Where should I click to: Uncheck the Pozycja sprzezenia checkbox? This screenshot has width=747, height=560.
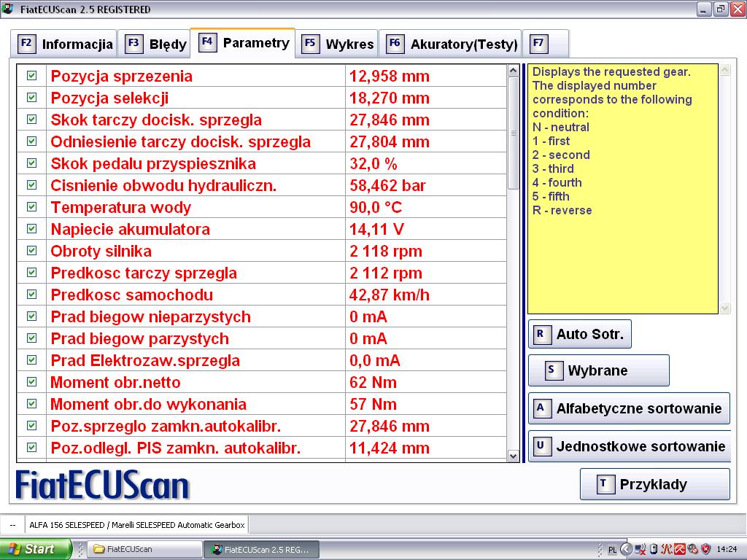32,76
